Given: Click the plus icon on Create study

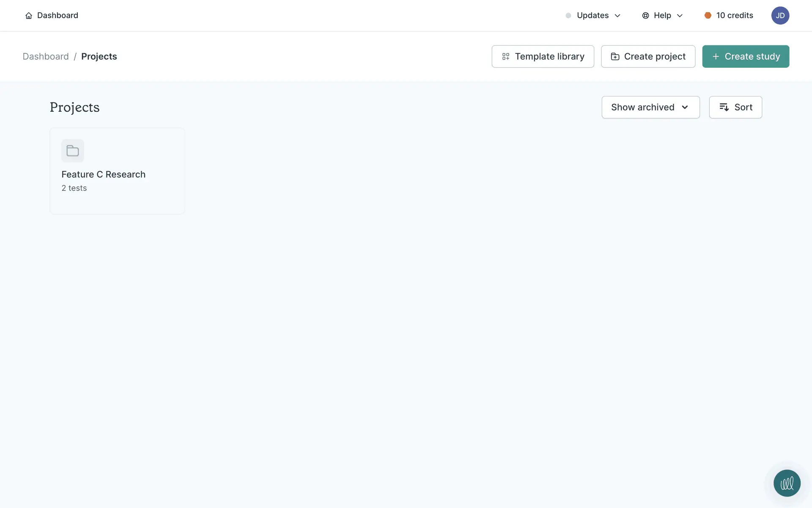Looking at the screenshot, I should tap(716, 56).
